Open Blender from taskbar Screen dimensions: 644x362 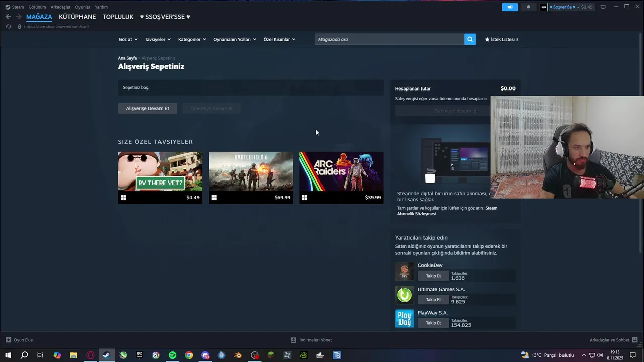point(238,355)
